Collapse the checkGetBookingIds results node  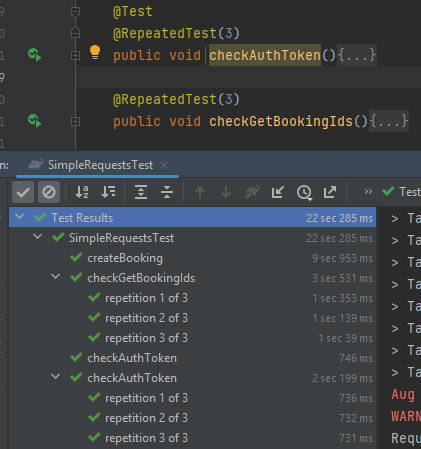click(56, 277)
